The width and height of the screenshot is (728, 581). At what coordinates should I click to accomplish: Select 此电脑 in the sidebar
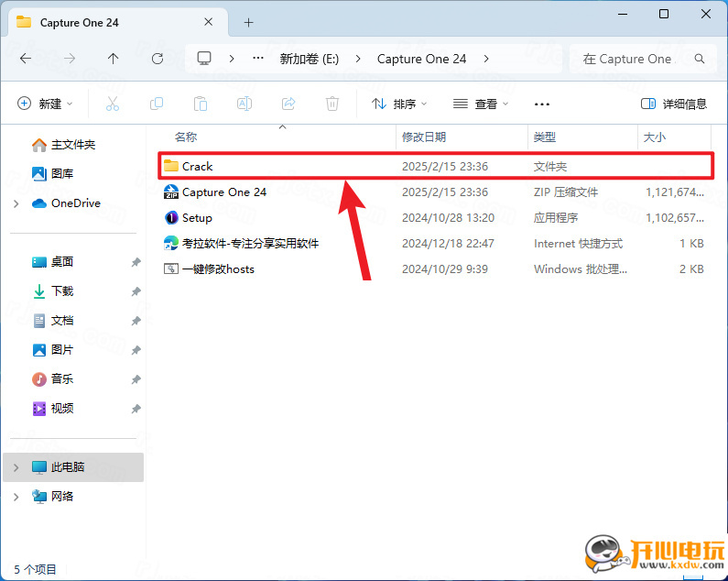(73, 467)
